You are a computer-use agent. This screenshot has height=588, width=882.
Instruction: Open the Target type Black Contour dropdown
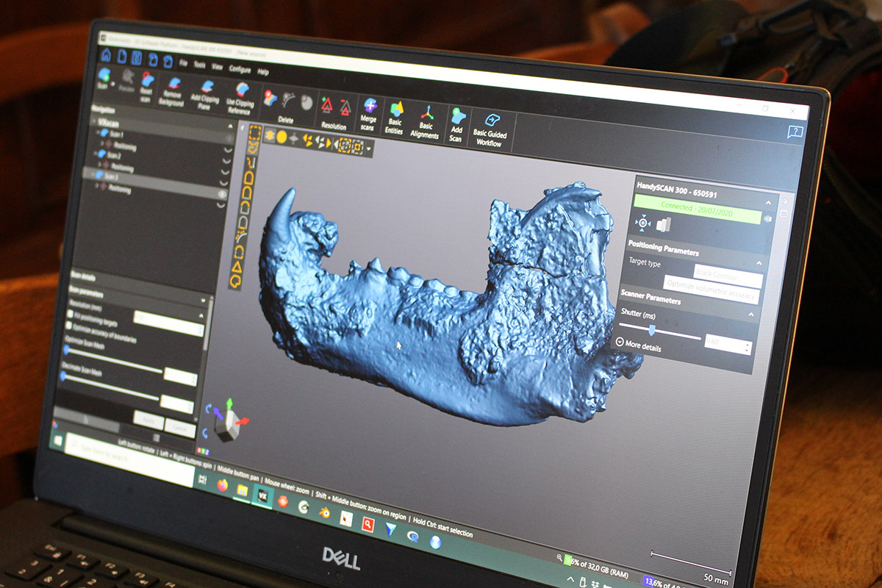click(x=728, y=276)
